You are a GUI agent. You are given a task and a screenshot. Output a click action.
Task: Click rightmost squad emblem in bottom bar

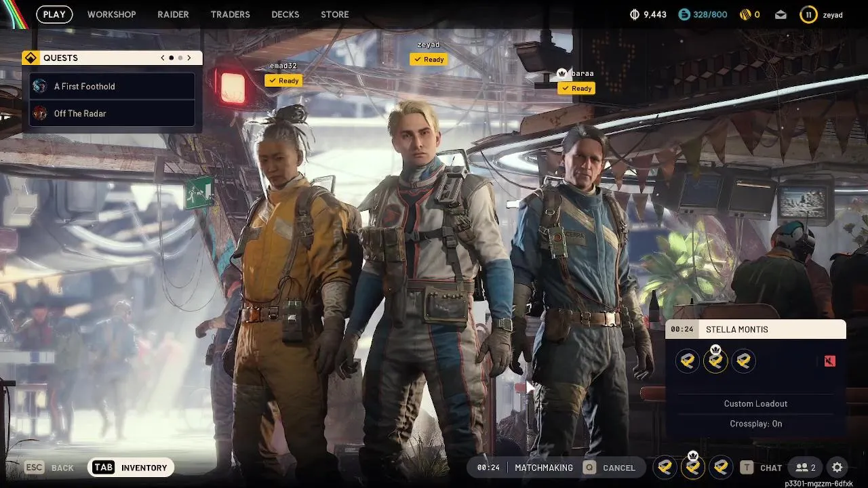pyautogui.click(x=721, y=467)
